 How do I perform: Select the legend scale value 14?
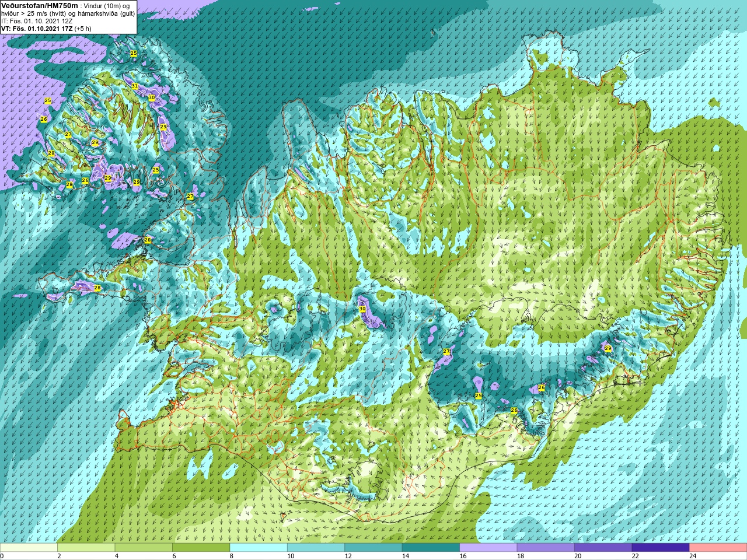tap(406, 556)
